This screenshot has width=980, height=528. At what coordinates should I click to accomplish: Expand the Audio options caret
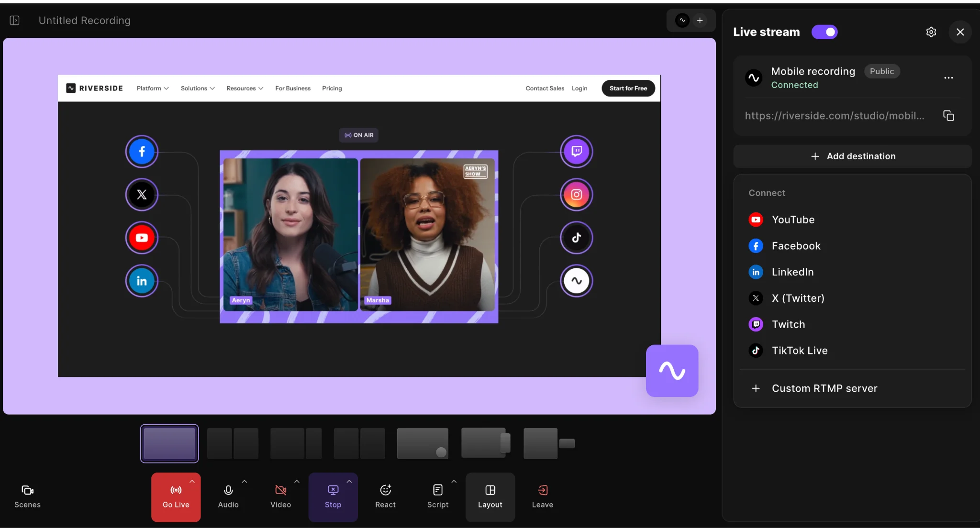(245, 482)
